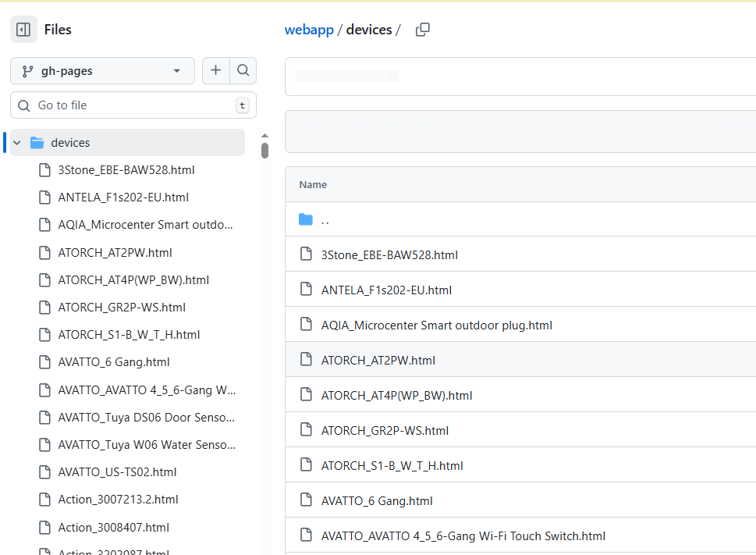
Task: Open AVATTO_Tuya DS06 Door Senso... in sidebar
Action: 146,418
